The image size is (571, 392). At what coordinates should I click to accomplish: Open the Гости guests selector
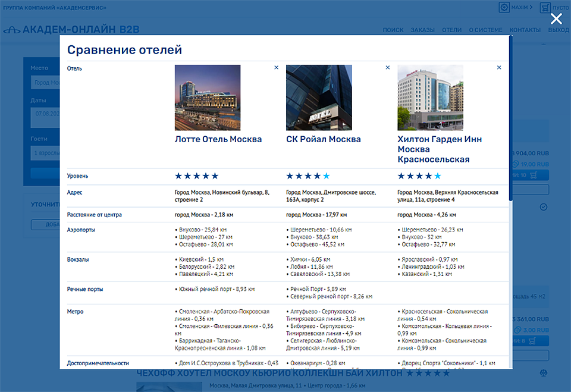[45, 153]
